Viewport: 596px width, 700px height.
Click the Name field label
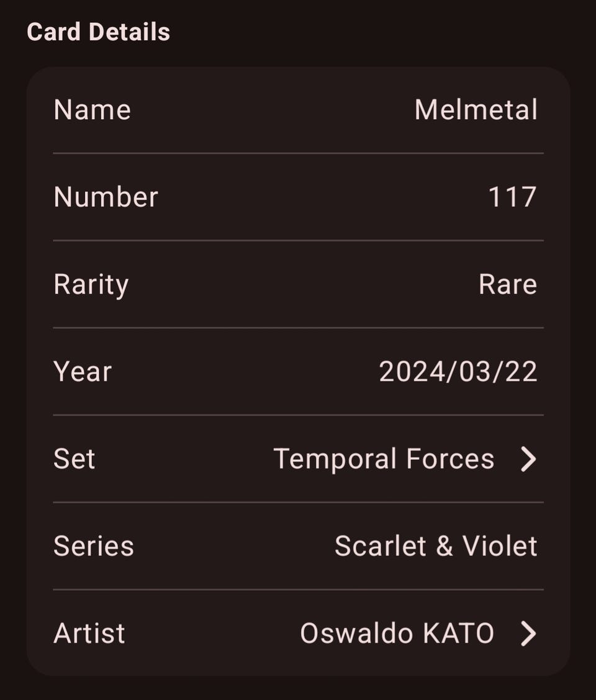(92, 110)
